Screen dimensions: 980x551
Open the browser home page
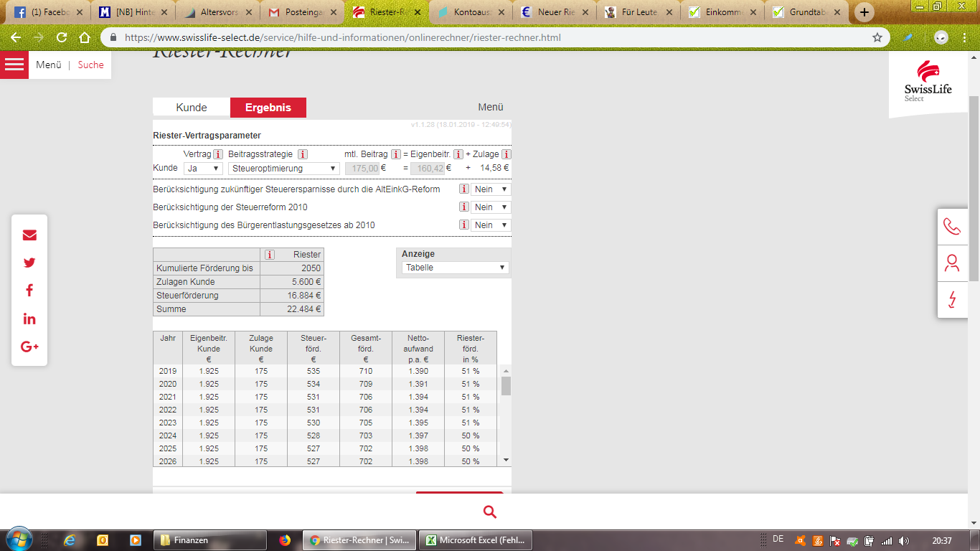pos(85,37)
